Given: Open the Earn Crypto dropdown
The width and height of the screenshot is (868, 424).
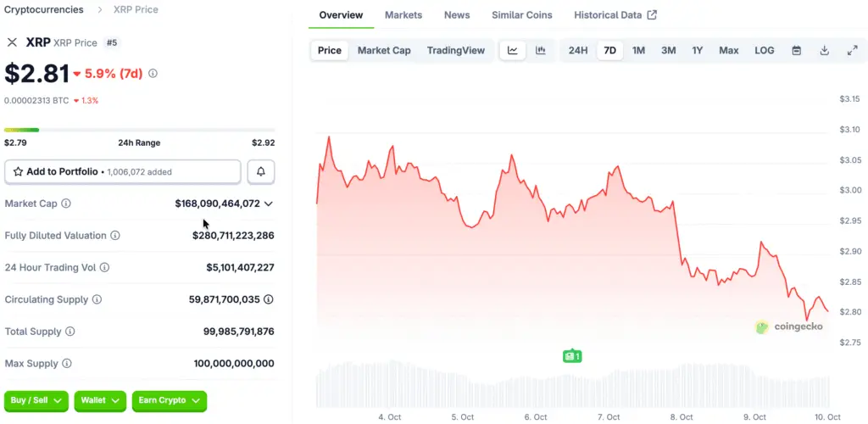Looking at the screenshot, I should (x=170, y=400).
